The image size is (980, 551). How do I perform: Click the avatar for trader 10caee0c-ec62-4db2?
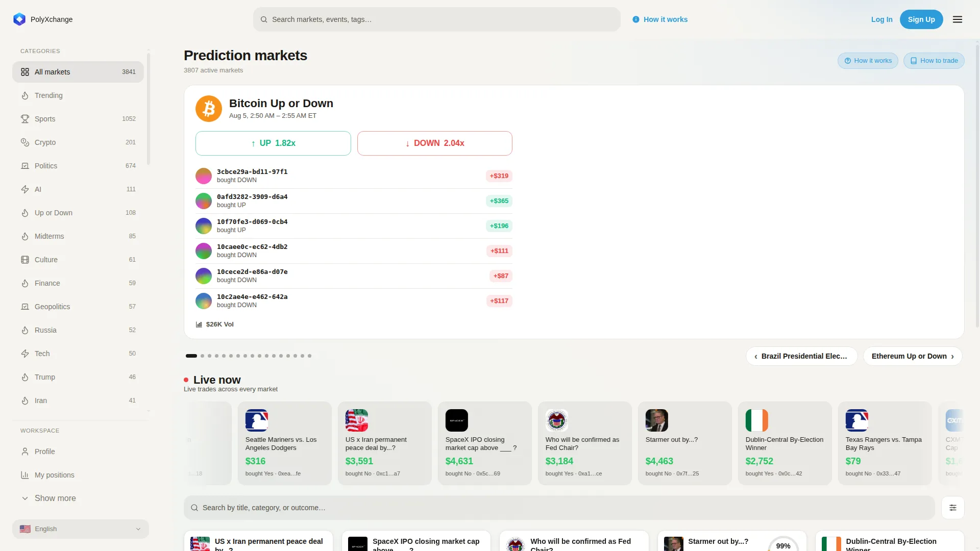204,251
